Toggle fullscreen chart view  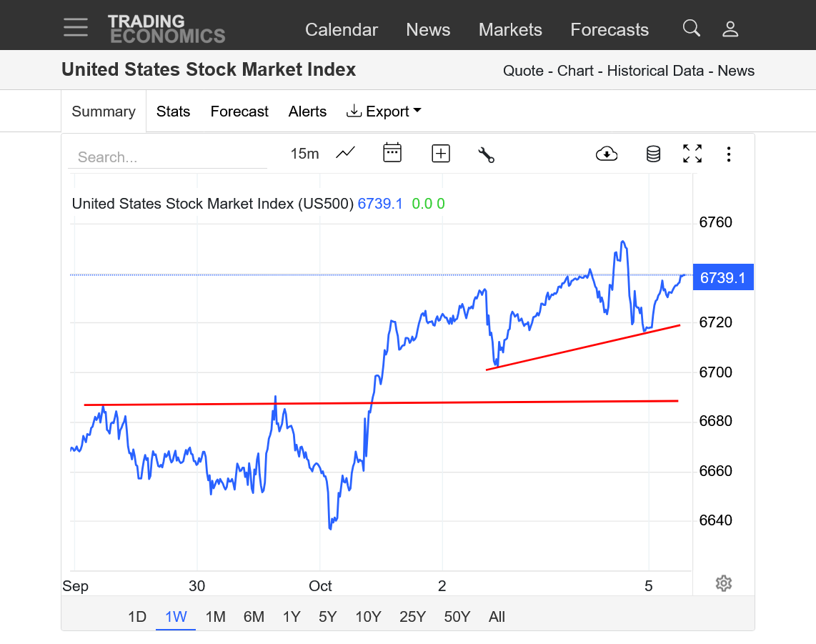692,153
